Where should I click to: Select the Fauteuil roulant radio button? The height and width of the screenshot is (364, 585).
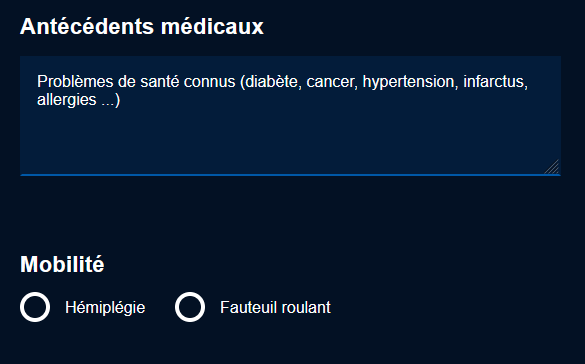tap(190, 307)
